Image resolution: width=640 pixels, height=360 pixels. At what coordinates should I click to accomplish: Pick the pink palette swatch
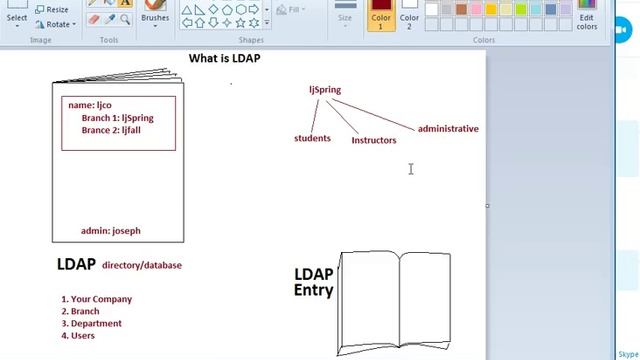click(x=476, y=9)
